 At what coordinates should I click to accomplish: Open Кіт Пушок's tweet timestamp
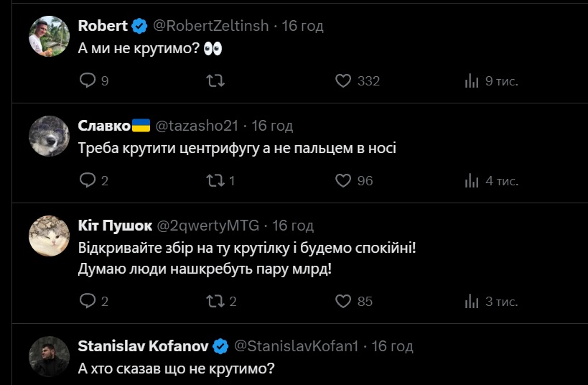click(x=293, y=226)
